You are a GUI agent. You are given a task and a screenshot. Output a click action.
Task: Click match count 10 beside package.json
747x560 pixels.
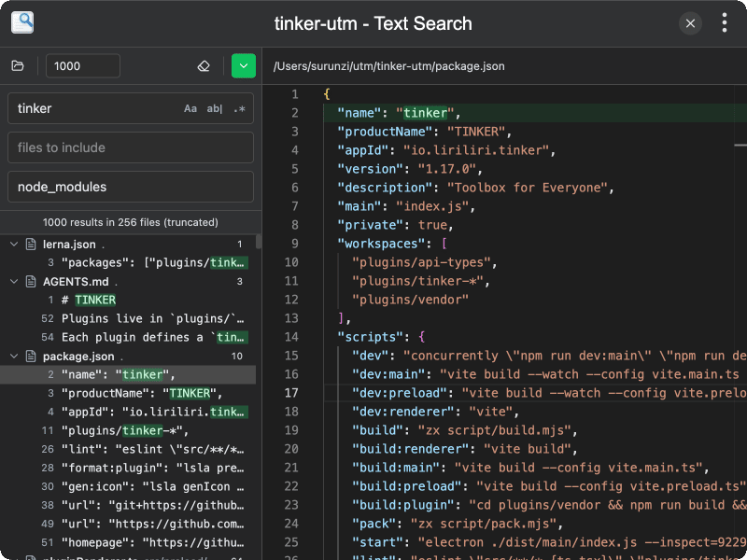(237, 357)
